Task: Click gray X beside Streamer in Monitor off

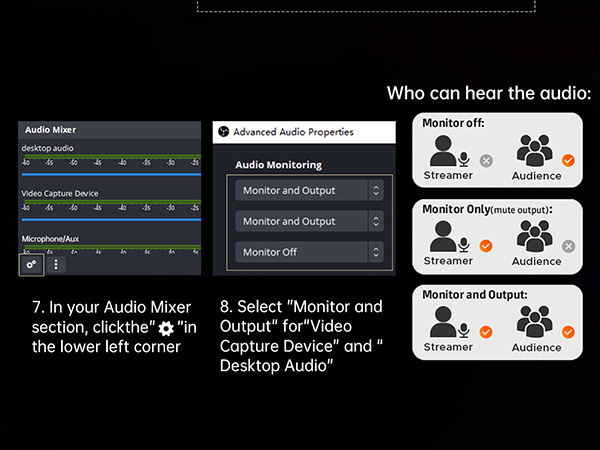Action: (486, 161)
